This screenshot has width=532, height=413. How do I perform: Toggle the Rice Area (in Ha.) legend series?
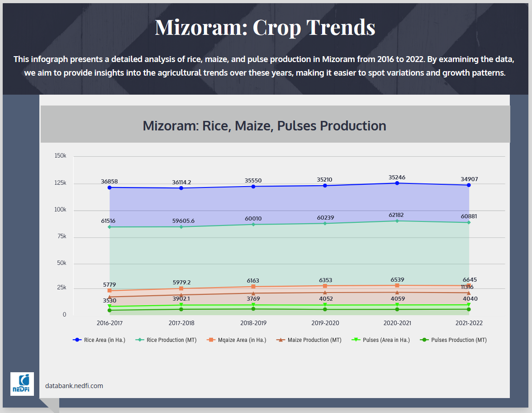point(99,340)
